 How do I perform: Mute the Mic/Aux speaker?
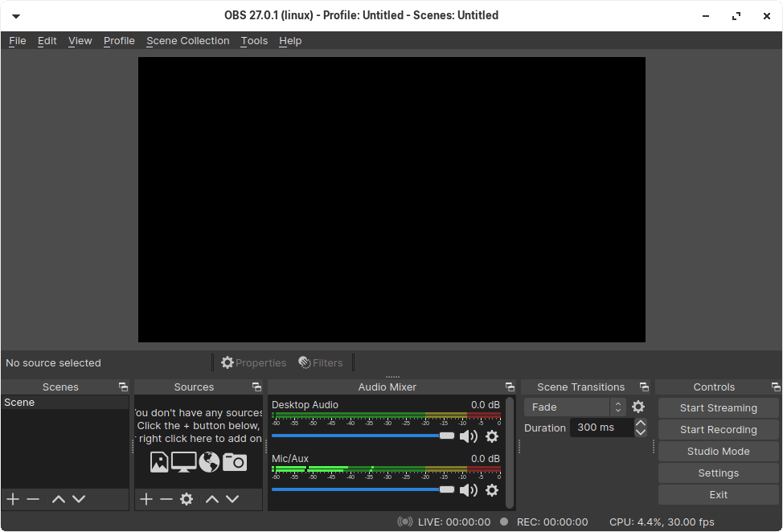(469, 489)
